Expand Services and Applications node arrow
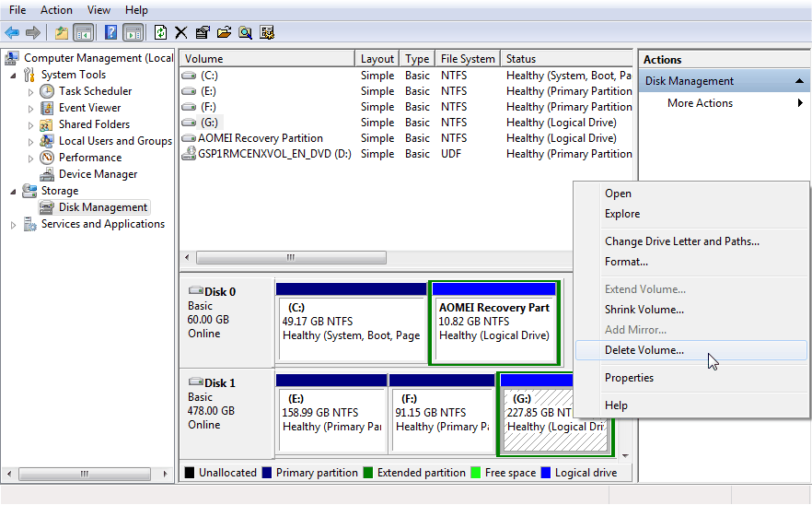Image resolution: width=812 pixels, height=505 pixels. (13, 225)
